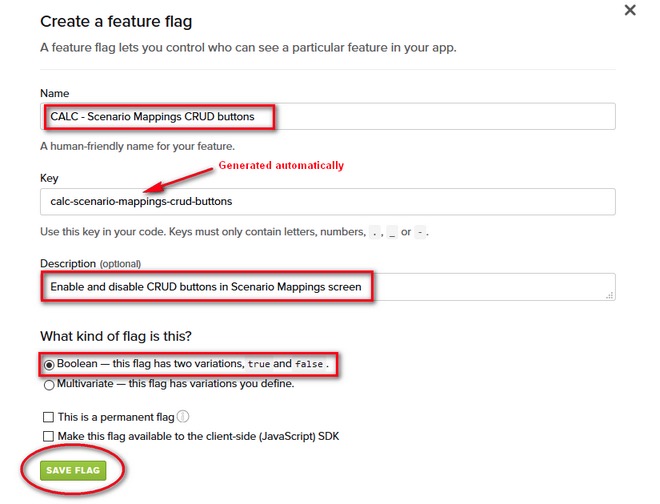The height and width of the screenshot is (504, 660).
Task: Click the Description (optional) label
Action: (90, 264)
